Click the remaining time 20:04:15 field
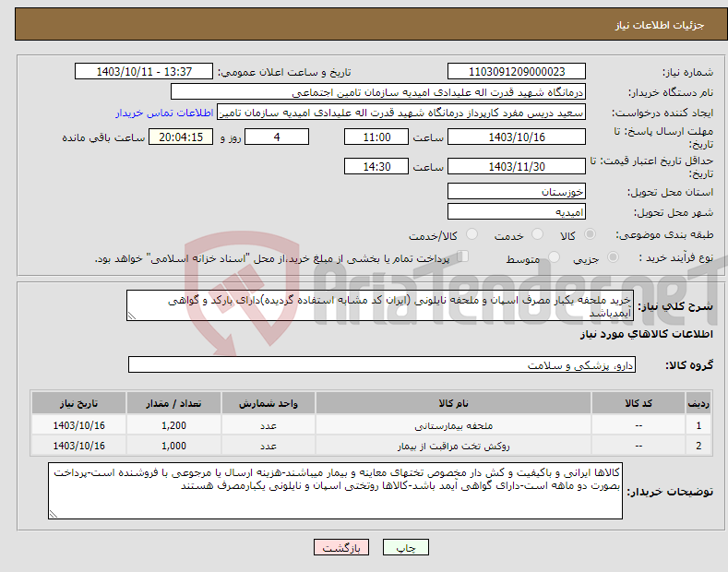 coord(181,137)
